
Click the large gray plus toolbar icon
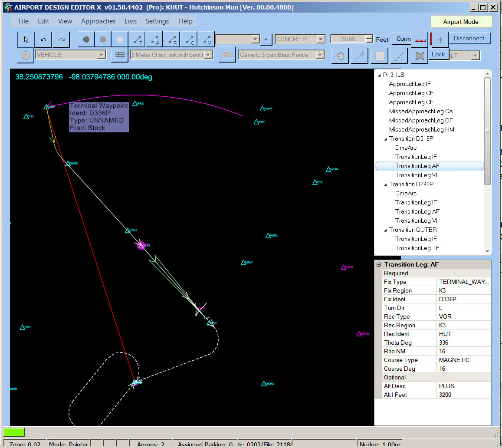(x=440, y=40)
